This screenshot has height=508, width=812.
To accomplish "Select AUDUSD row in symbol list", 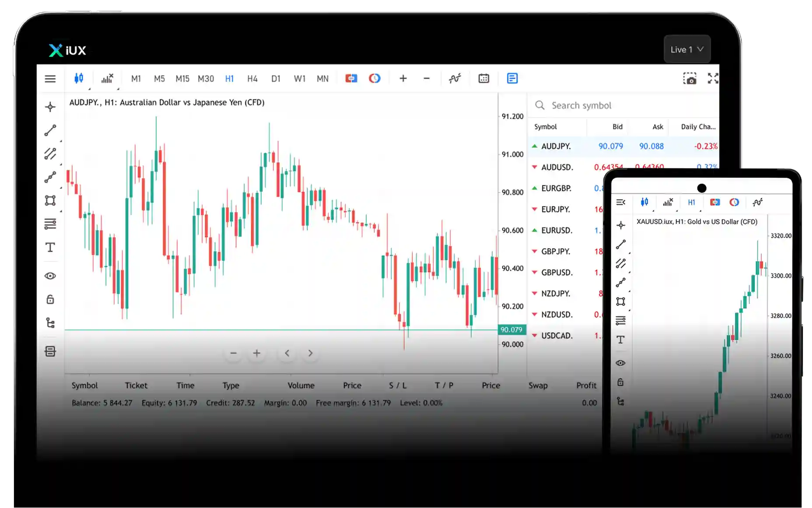I will (x=624, y=167).
